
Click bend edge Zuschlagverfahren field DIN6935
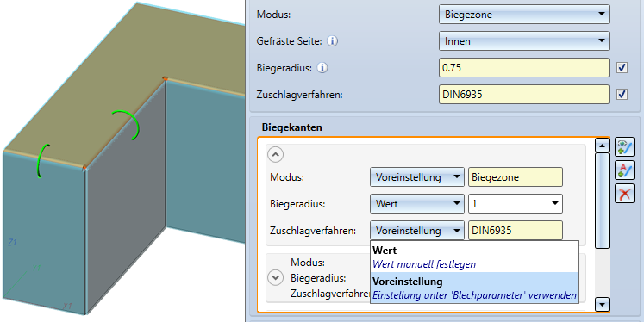click(x=515, y=231)
